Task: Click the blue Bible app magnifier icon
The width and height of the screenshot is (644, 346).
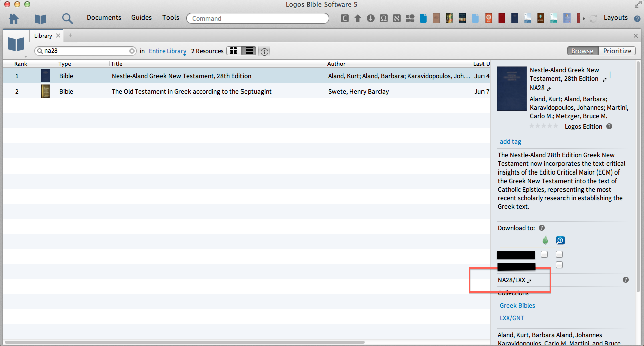Action: (x=560, y=241)
